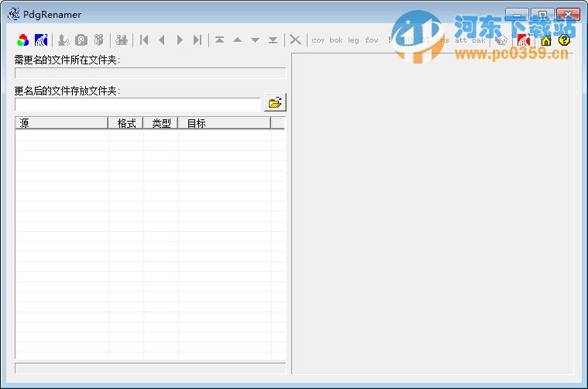588x389 pixels.
Task: Jump to the last item arrow
Action: point(198,40)
